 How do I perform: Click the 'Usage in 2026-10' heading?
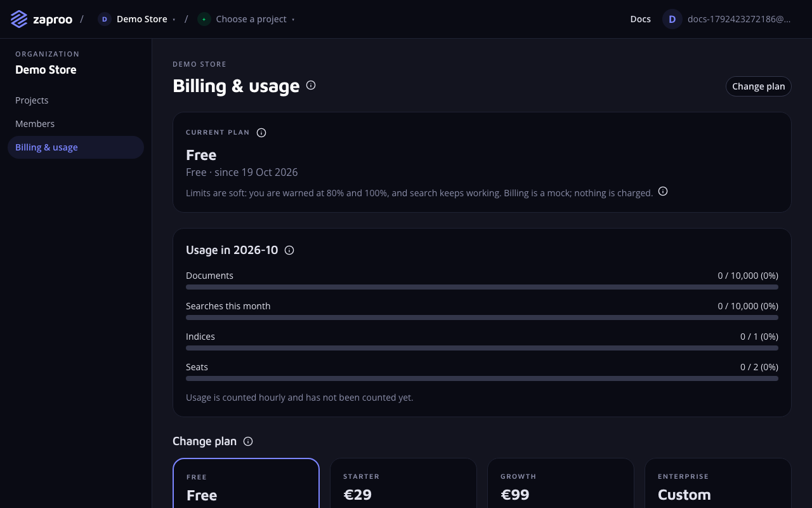(232, 250)
